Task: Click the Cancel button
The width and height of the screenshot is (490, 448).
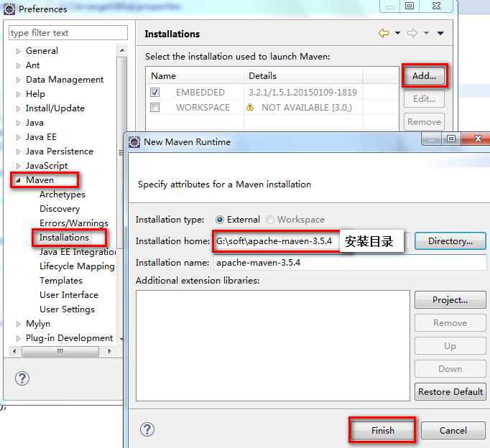Action: click(453, 431)
